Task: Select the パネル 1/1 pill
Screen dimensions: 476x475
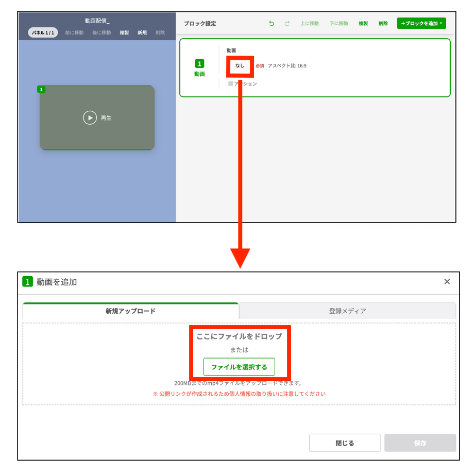Action: click(x=43, y=32)
